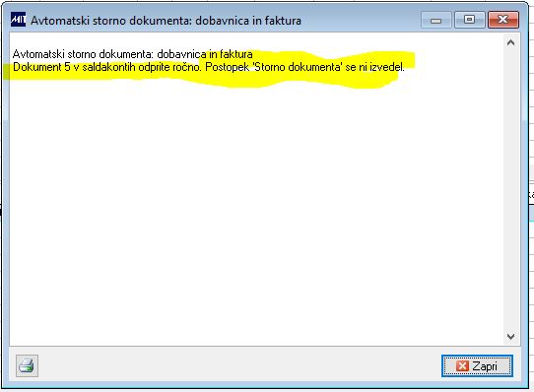534x392 pixels.
Task: Print the storno message using the printer icon
Action: click(27, 365)
